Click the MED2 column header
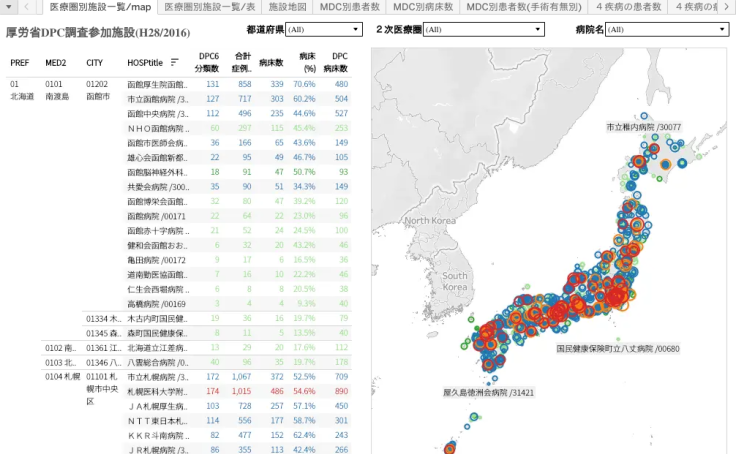The height and width of the screenshot is (454, 736). [55, 62]
